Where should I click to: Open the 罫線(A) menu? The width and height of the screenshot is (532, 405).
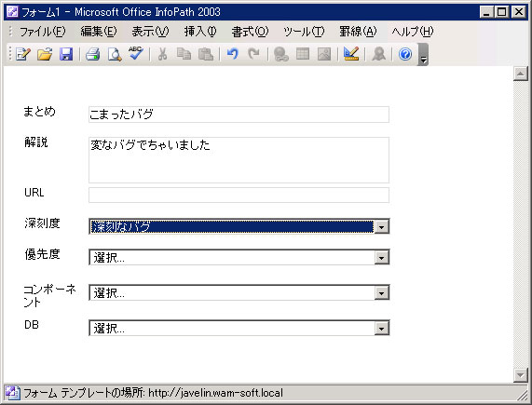[x=358, y=32]
